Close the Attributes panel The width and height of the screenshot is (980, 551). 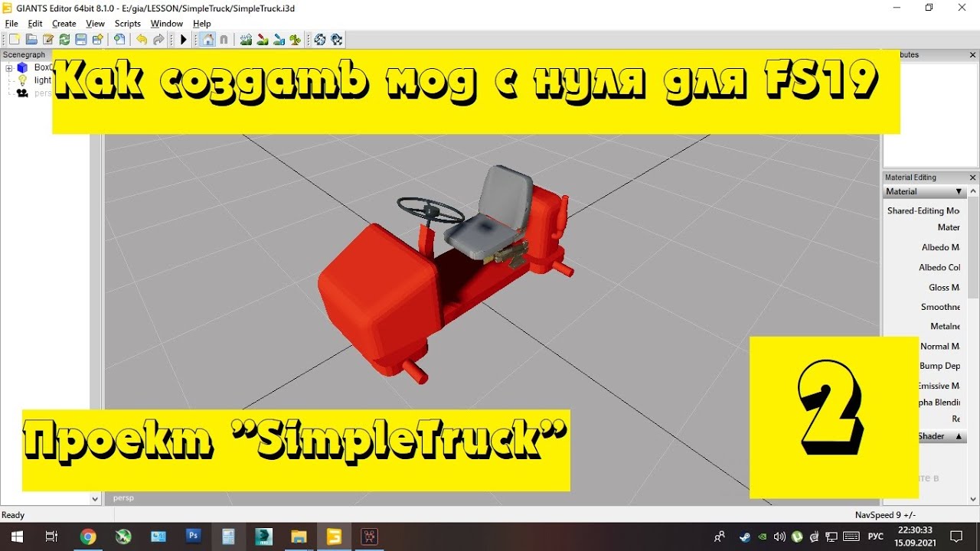(x=973, y=54)
